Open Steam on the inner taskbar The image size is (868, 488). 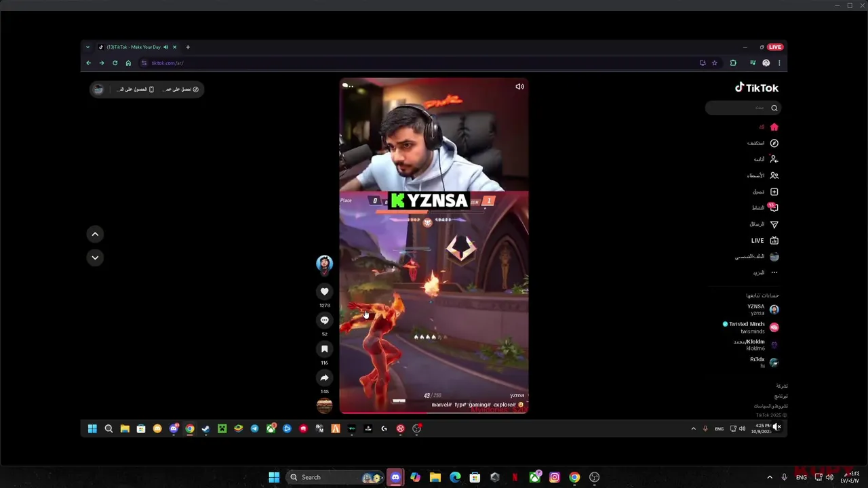coord(205,428)
